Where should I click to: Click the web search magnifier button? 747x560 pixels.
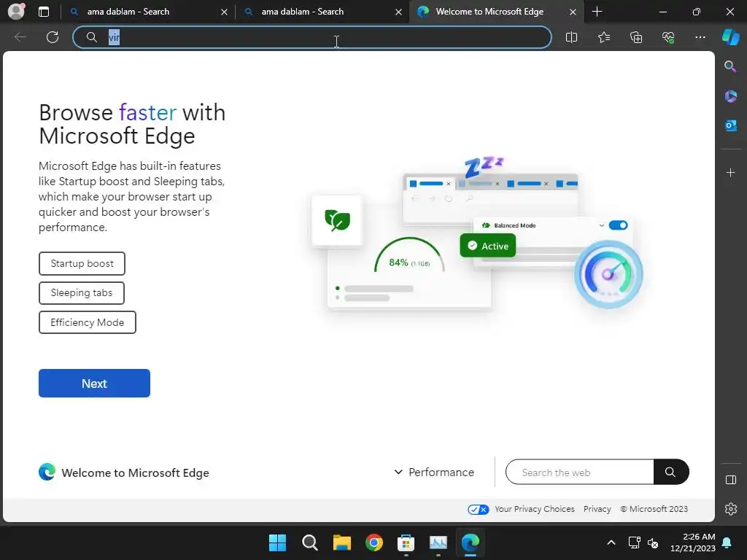[671, 472]
